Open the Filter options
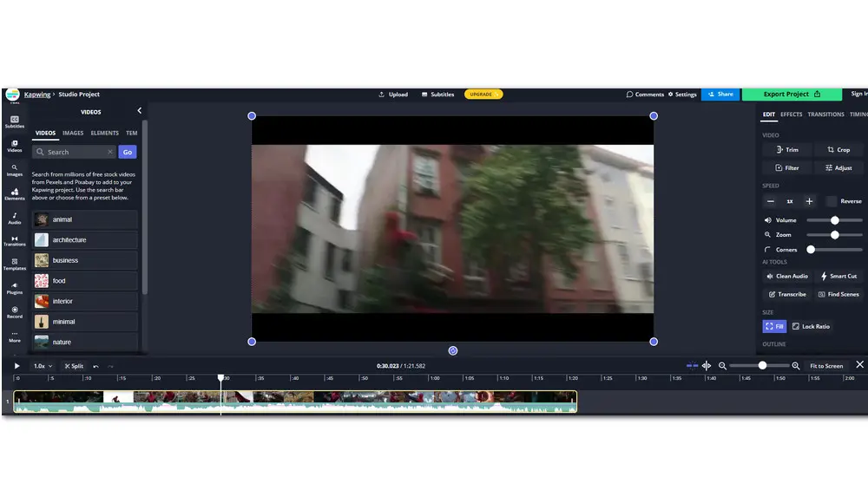 point(787,167)
